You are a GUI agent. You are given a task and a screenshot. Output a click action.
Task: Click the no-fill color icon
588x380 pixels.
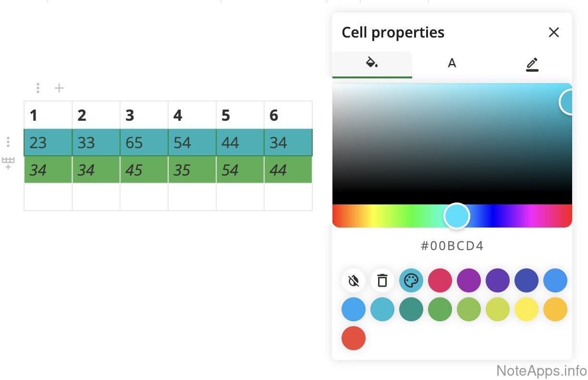(x=354, y=280)
